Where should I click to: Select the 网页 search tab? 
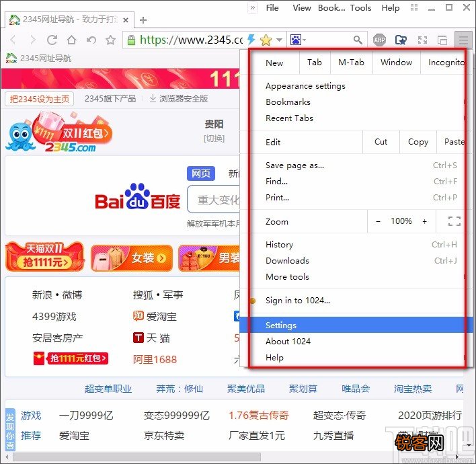click(201, 173)
